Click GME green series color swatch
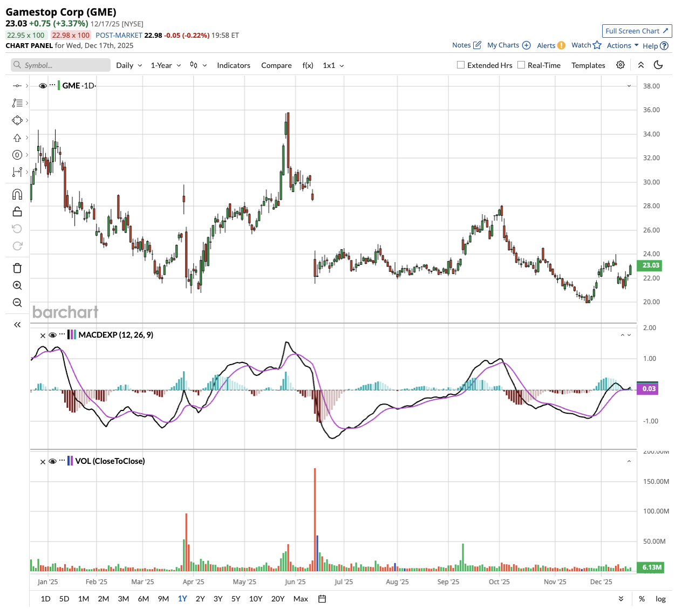The image size is (682, 616). coord(59,86)
